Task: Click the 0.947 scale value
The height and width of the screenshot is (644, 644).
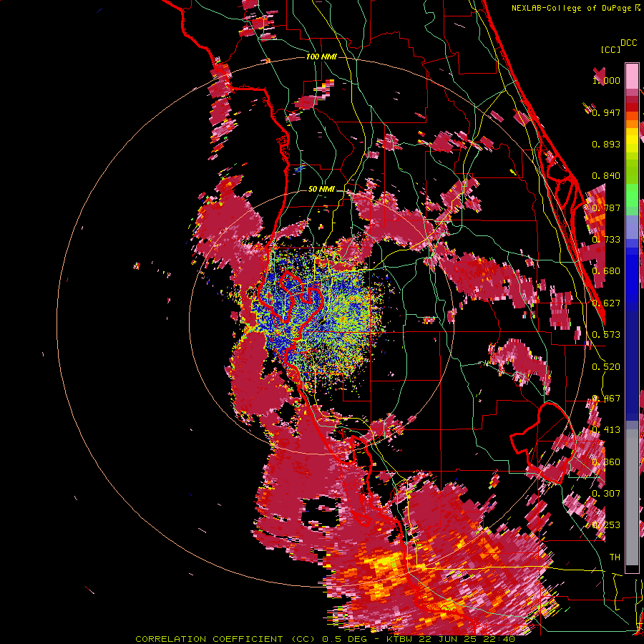Action: 606,112
